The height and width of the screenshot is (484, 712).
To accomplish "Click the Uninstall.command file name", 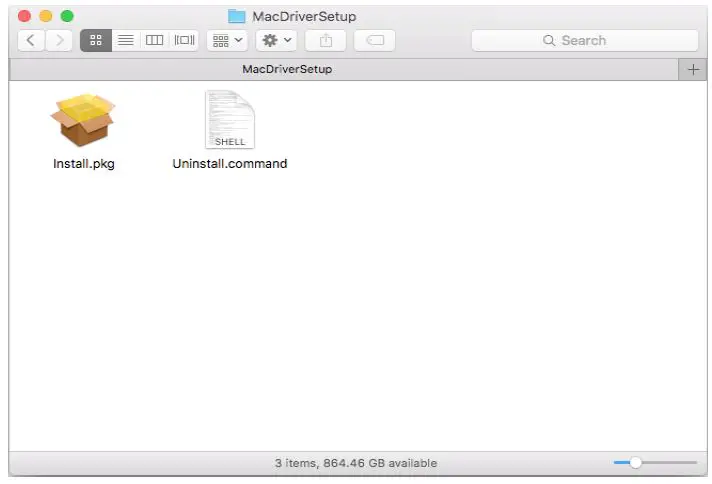I will click(x=230, y=163).
